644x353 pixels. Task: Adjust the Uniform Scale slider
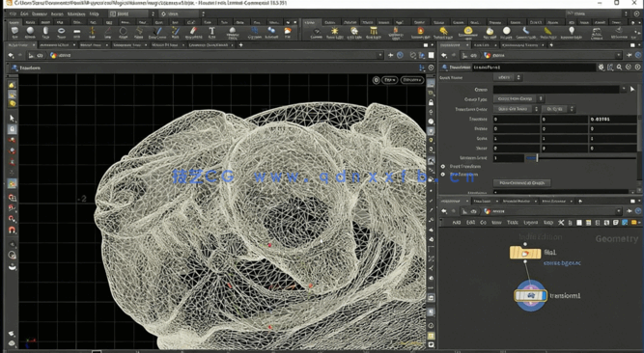pos(580,157)
